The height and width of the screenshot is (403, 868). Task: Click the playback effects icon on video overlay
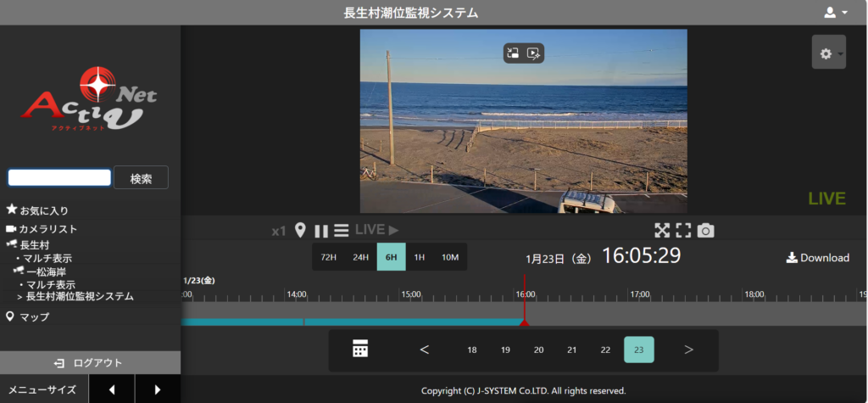(533, 53)
